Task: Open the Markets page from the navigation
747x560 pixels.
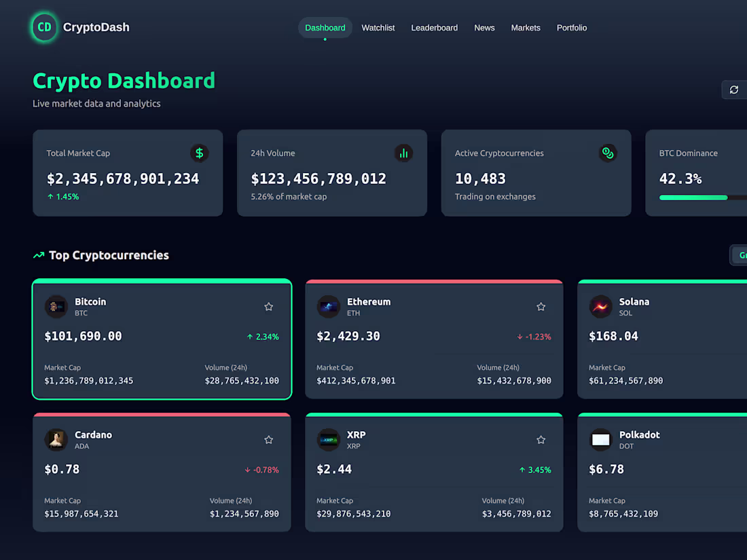Action: pyautogui.click(x=526, y=28)
